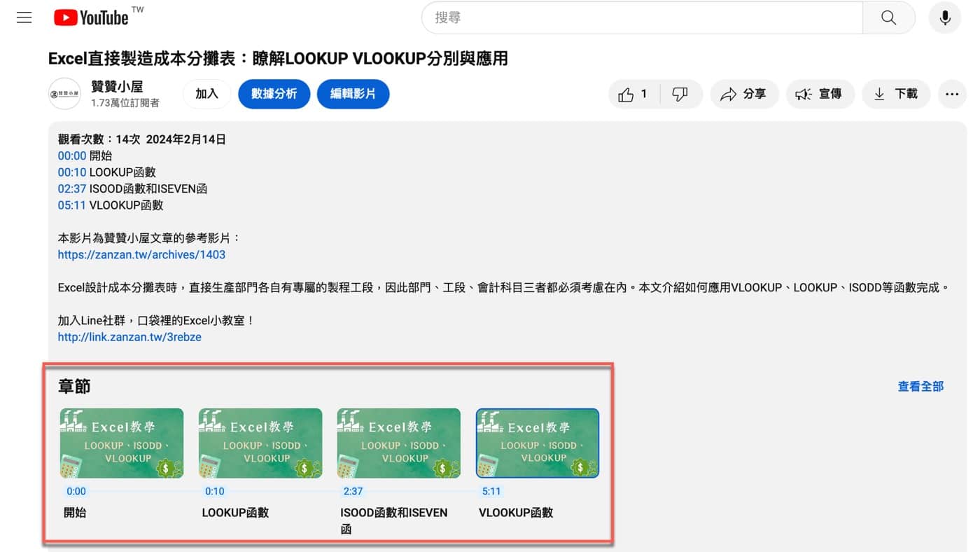Download the video with 下載
Viewport: 980px width, 552px height.
pos(895,94)
